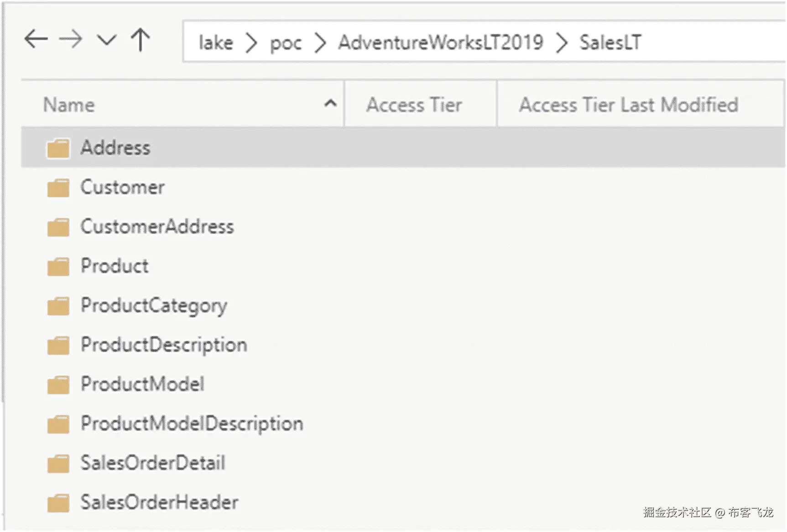This screenshot has width=787, height=532.
Task: Jump to AdventureWorksLT2019 breadcrumb segment
Action: (441, 43)
